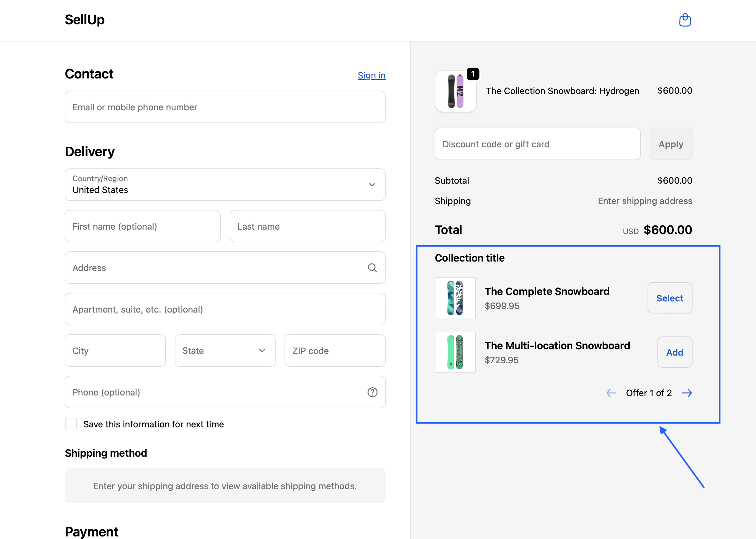Click the discount code input field
The height and width of the screenshot is (539, 756).
pyautogui.click(x=537, y=144)
